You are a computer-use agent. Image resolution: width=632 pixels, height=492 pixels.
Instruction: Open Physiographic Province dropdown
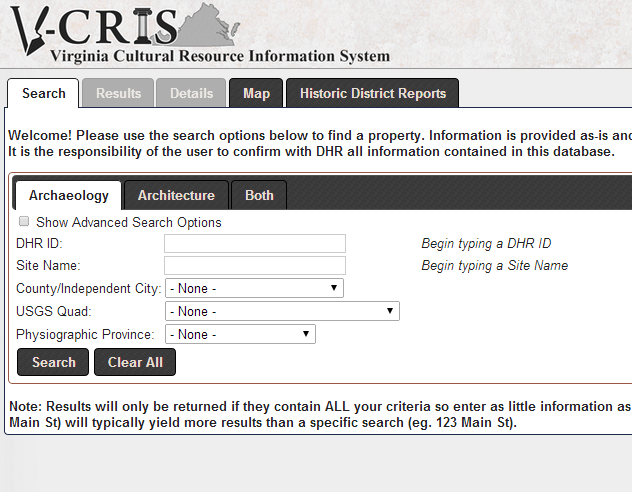(x=240, y=334)
